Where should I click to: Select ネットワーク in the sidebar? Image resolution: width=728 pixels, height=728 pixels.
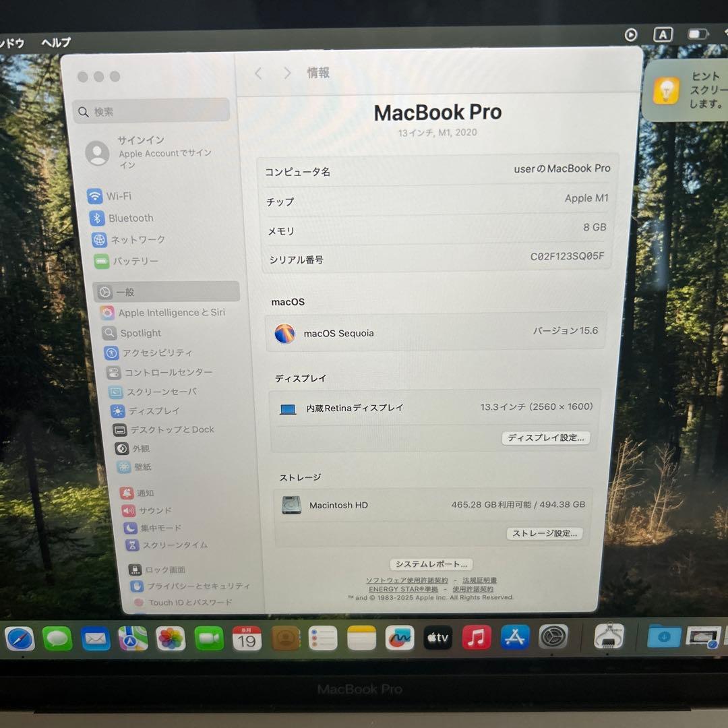point(129,239)
